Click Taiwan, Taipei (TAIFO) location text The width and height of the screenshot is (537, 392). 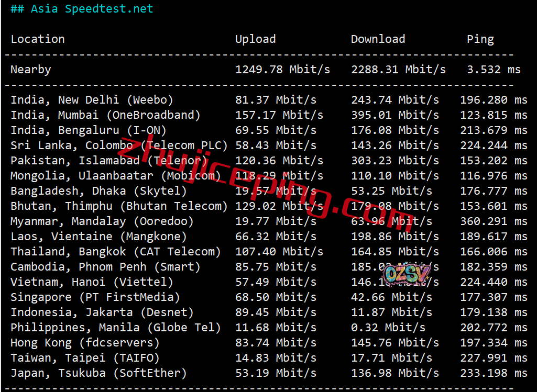point(85,358)
